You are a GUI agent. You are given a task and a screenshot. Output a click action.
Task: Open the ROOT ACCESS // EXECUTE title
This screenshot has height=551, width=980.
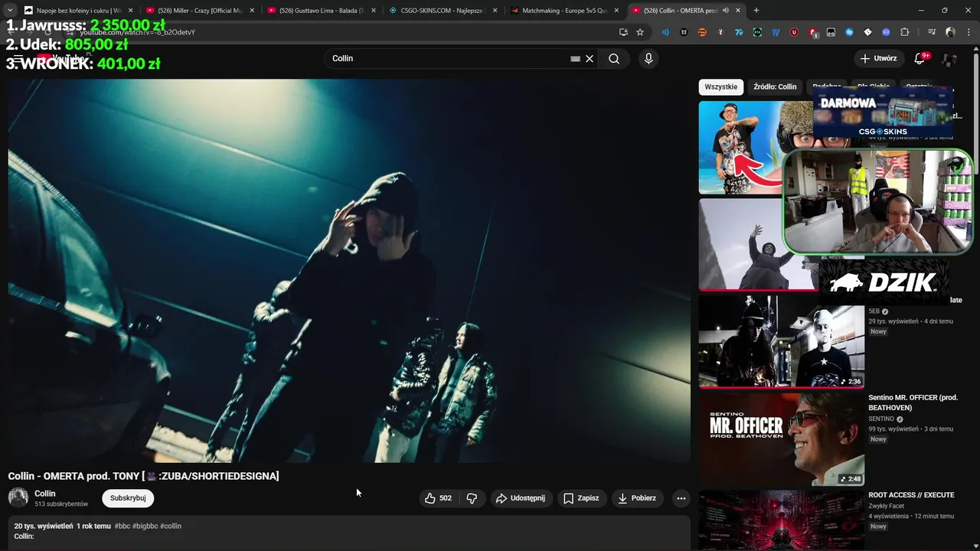pos(911,495)
